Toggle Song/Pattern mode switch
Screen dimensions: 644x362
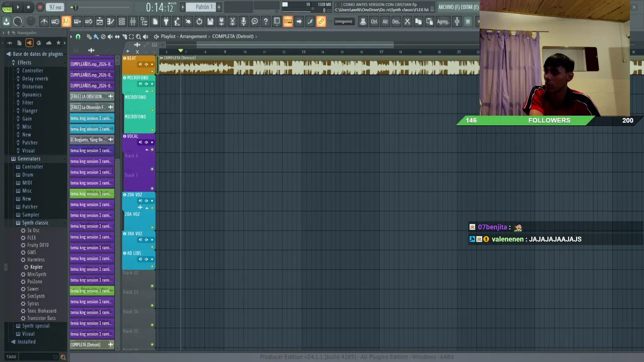click(7, 8)
